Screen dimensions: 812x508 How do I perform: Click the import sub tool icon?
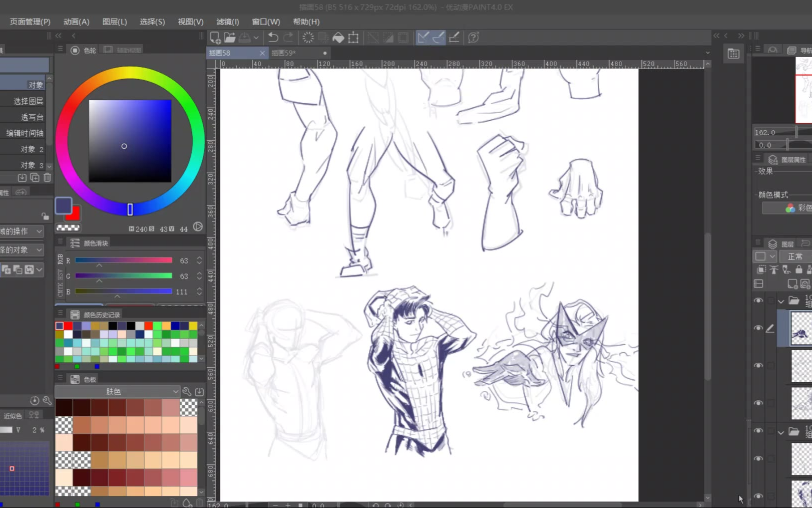coord(22,177)
